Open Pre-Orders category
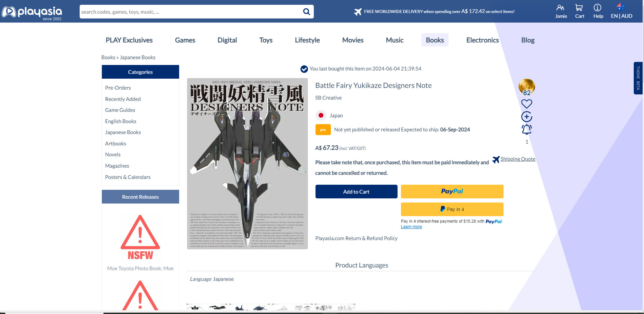The image size is (644, 314). point(118,88)
